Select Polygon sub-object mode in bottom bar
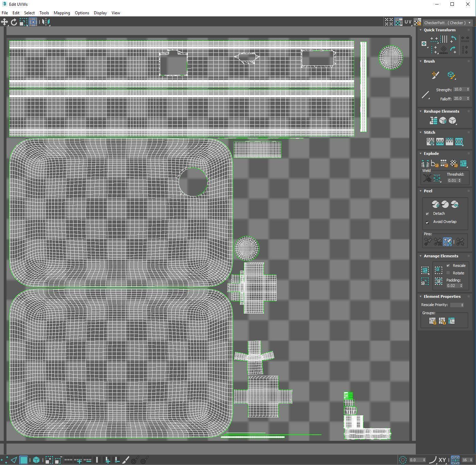Screen dimensions: 476x465 [23, 460]
